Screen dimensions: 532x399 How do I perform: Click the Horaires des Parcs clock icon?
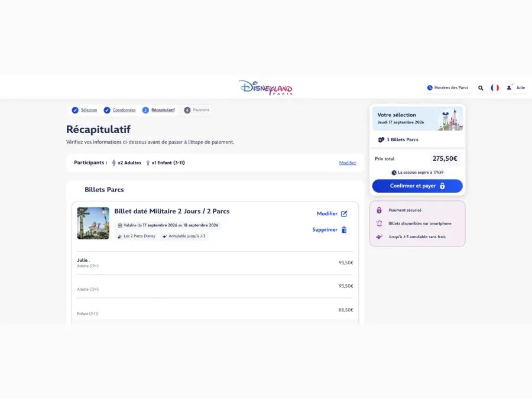(430, 87)
